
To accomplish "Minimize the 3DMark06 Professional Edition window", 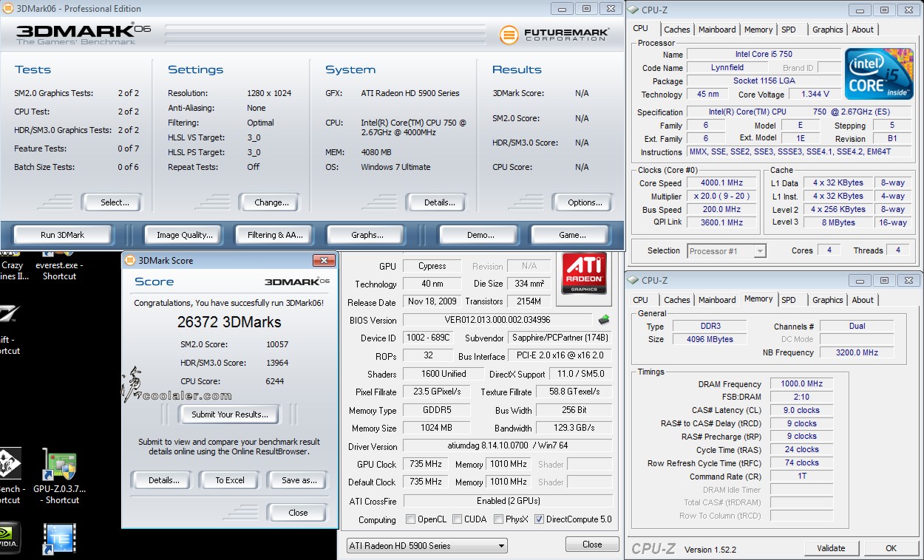I will (563, 9).
